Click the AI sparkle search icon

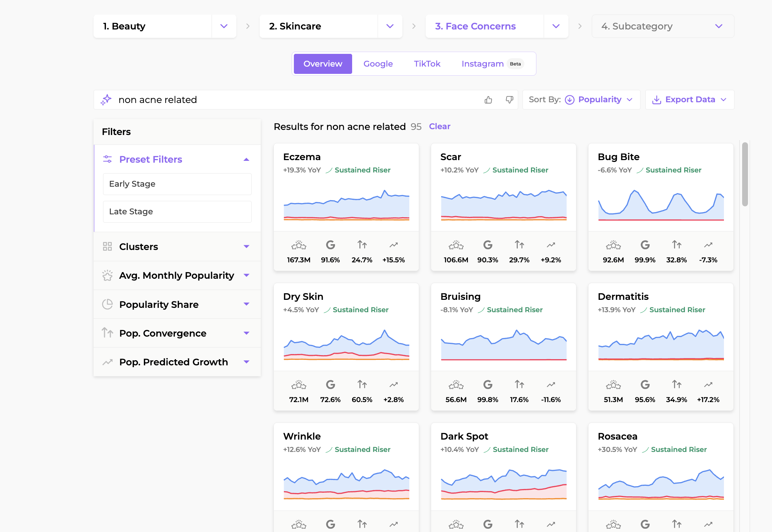pos(106,100)
